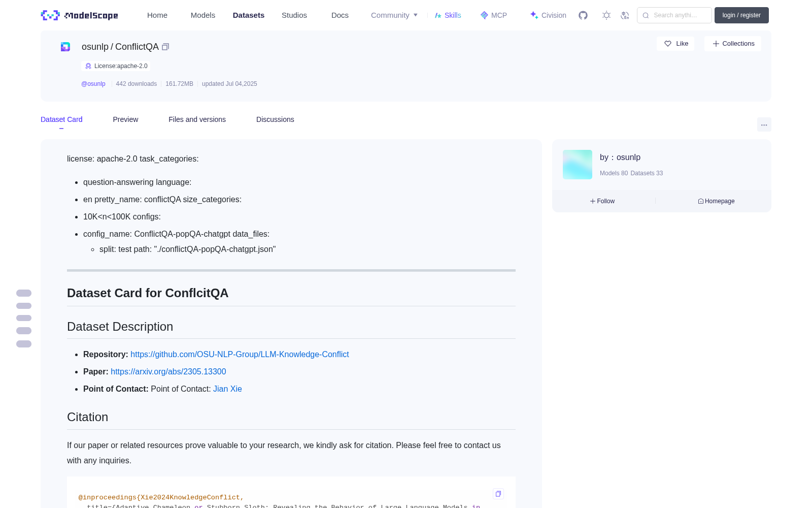Click the ModelScope logo
Viewport: 812px width, 508px height.
point(79,15)
